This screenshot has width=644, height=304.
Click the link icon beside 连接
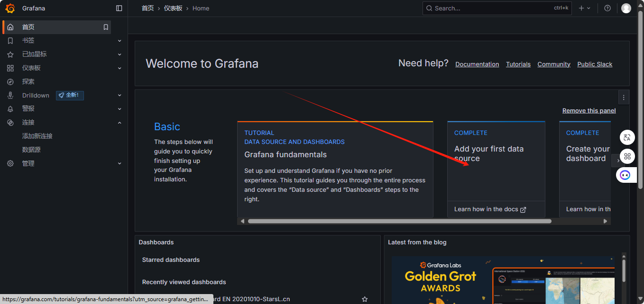pyautogui.click(x=10, y=122)
